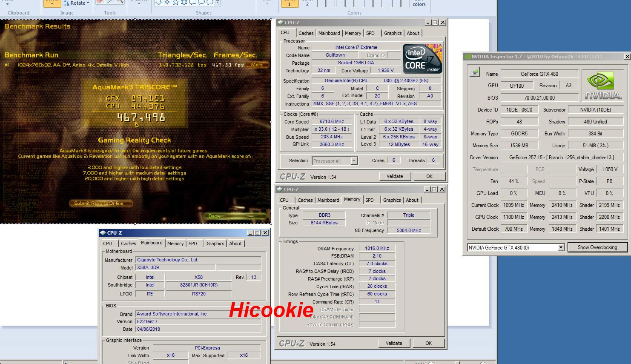Pick the six-point star shape
Viewport: 631px width, 364px height.
(x=184, y=3)
